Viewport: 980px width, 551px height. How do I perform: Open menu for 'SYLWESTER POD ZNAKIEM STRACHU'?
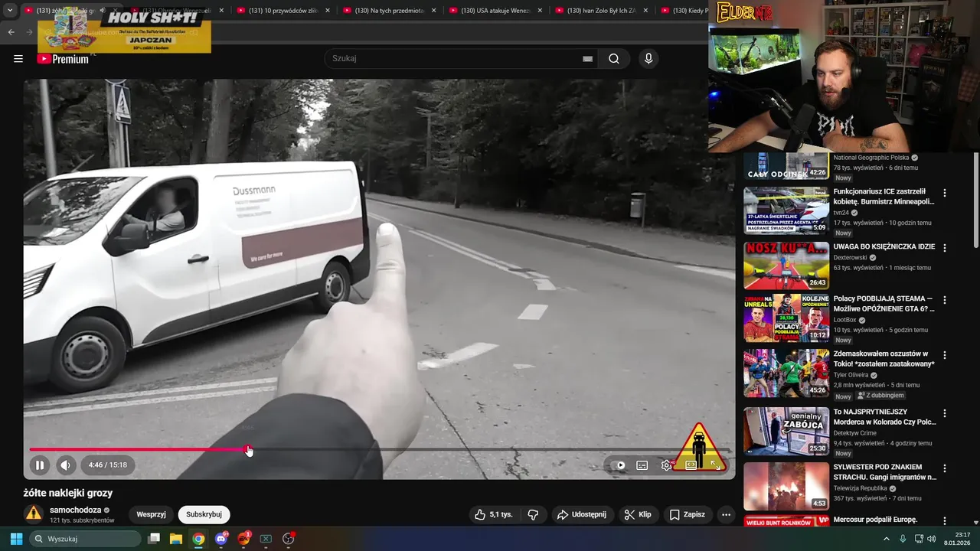click(x=945, y=468)
